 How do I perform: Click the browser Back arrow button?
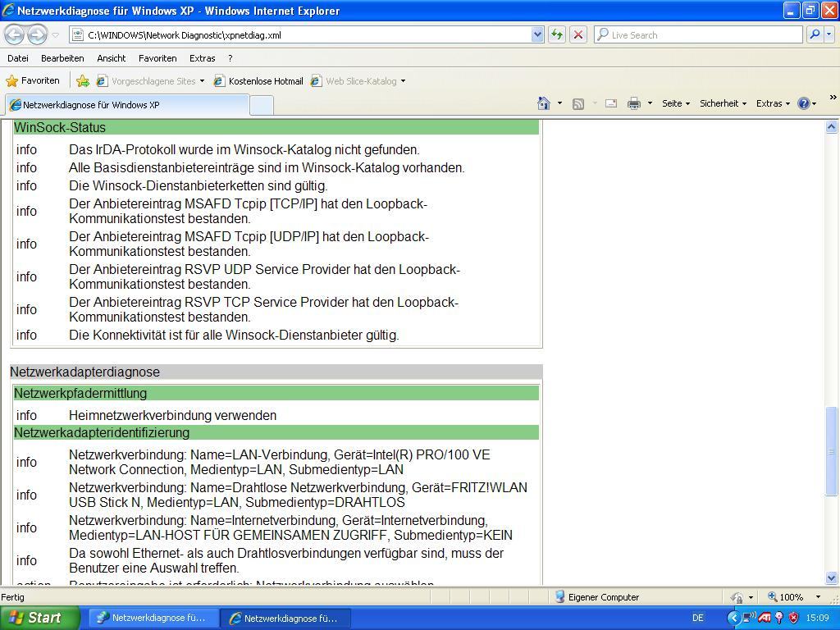[x=15, y=34]
